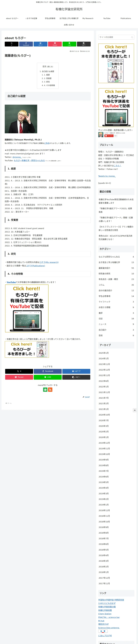Jump to 受賞歴 in table of contents
138x644 pixels.
coord(48,78)
